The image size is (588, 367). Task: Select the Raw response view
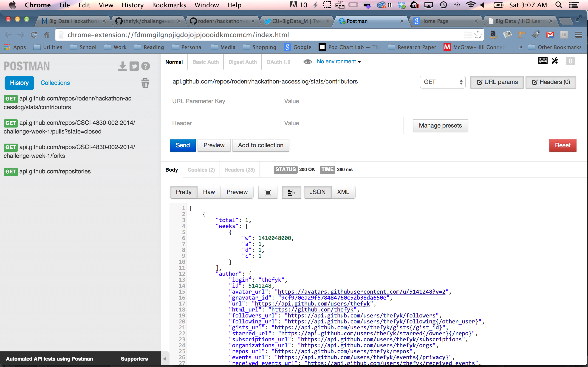(x=209, y=192)
